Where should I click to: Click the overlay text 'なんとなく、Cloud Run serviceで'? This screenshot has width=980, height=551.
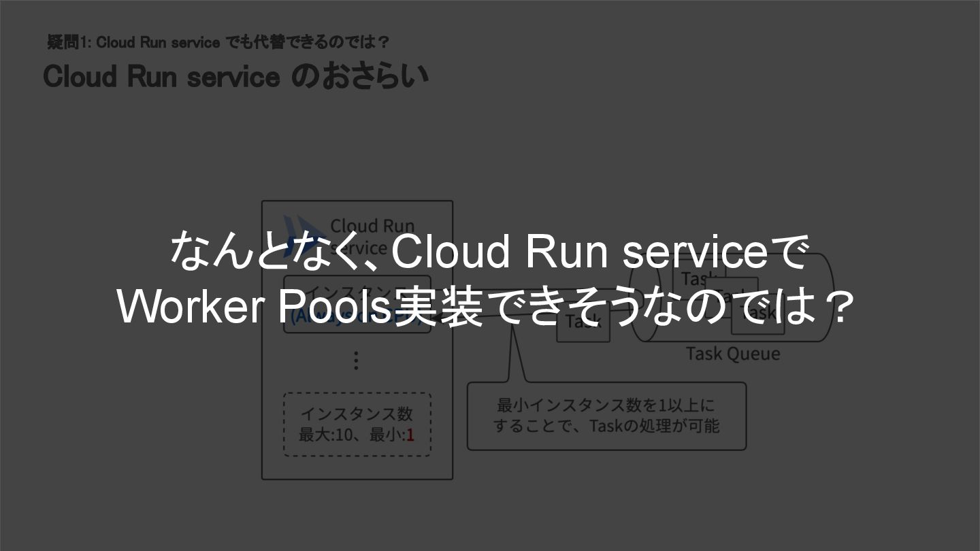(489, 251)
